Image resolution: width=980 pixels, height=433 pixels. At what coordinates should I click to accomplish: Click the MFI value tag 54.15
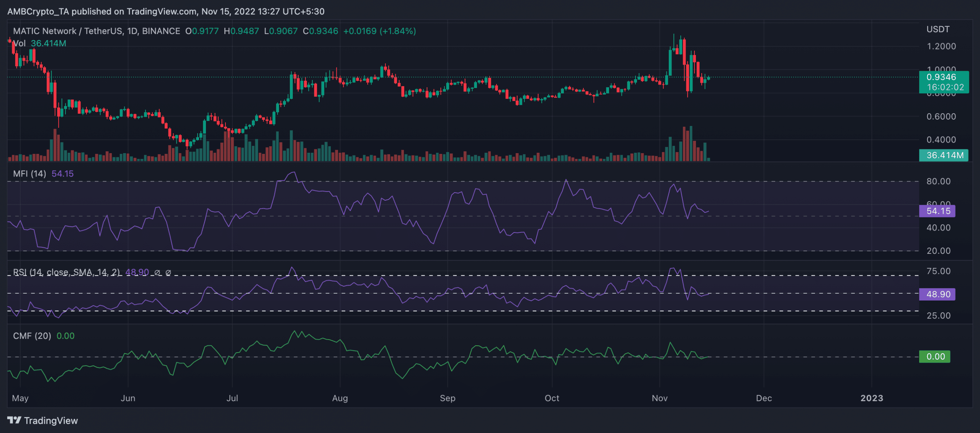pos(937,211)
